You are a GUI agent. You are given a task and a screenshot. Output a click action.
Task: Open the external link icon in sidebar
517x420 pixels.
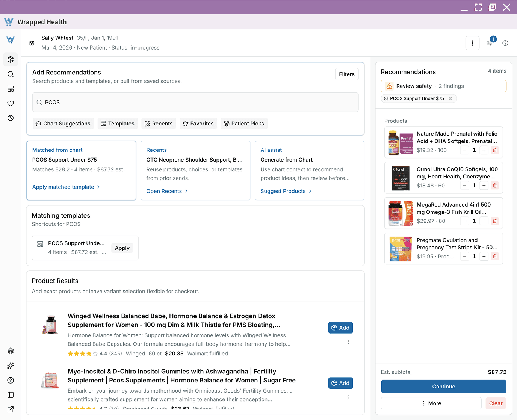pyautogui.click(x=11, y=409)
